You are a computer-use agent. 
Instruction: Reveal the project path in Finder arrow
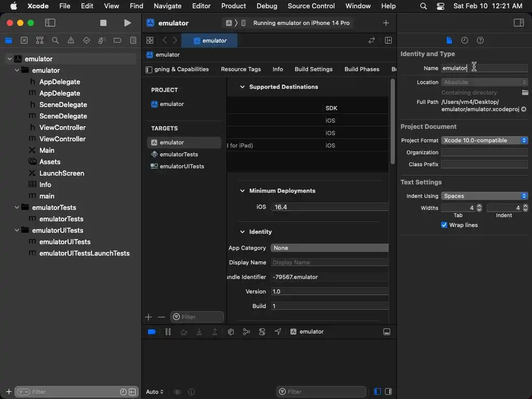coord(524,109)
